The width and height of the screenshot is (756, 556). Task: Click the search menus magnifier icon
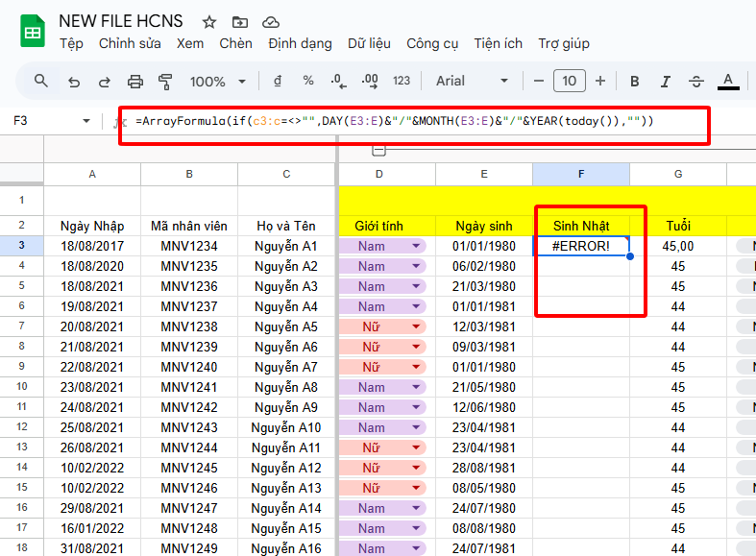pyautogui.click(x=41, y=81)
